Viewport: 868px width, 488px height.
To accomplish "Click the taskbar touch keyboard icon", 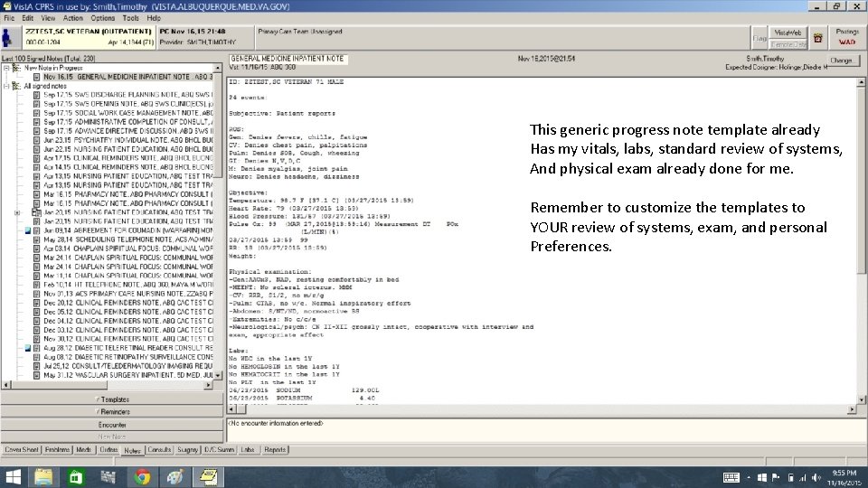I will pos(731,477).
